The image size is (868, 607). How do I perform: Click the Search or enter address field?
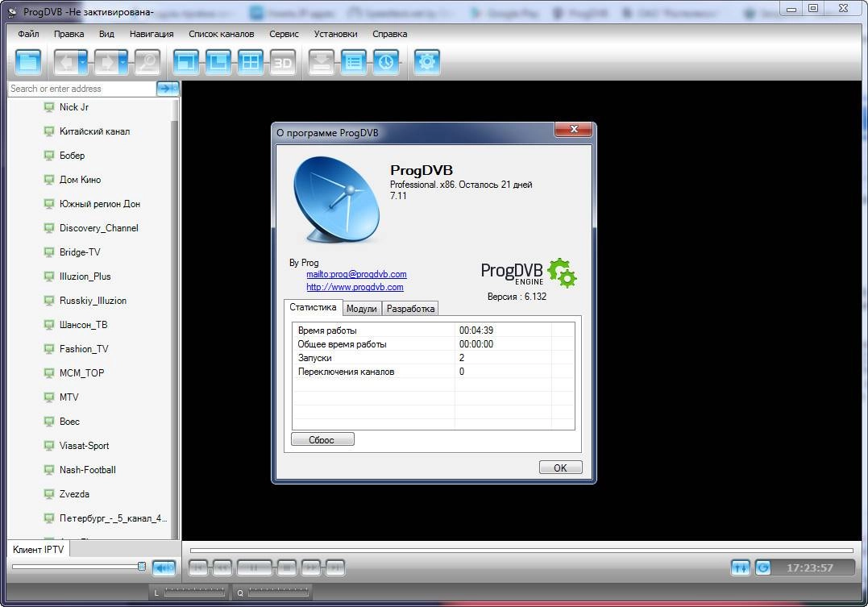[82, 89]
